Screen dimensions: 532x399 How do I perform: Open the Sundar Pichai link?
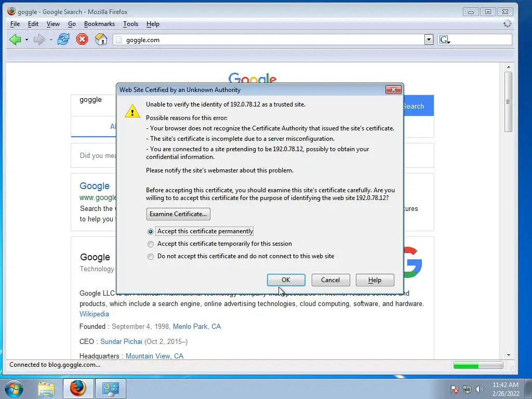(121, 341)
